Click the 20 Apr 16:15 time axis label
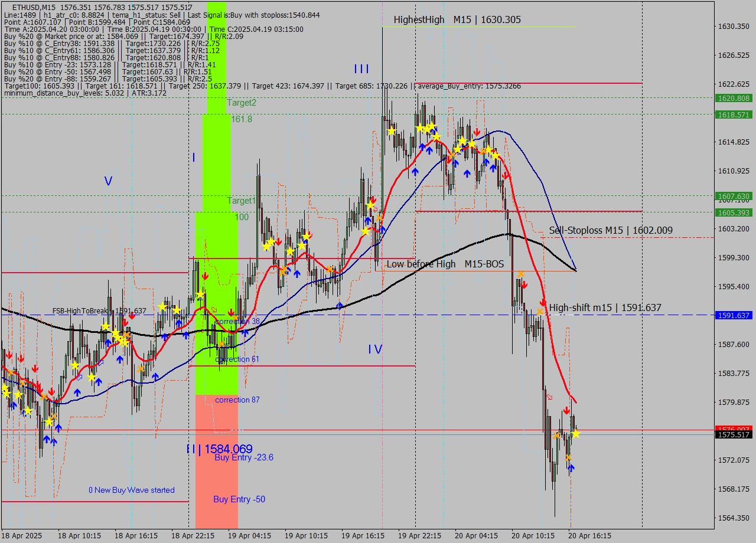This screenshot has height=543, width=756. (591, 536)
